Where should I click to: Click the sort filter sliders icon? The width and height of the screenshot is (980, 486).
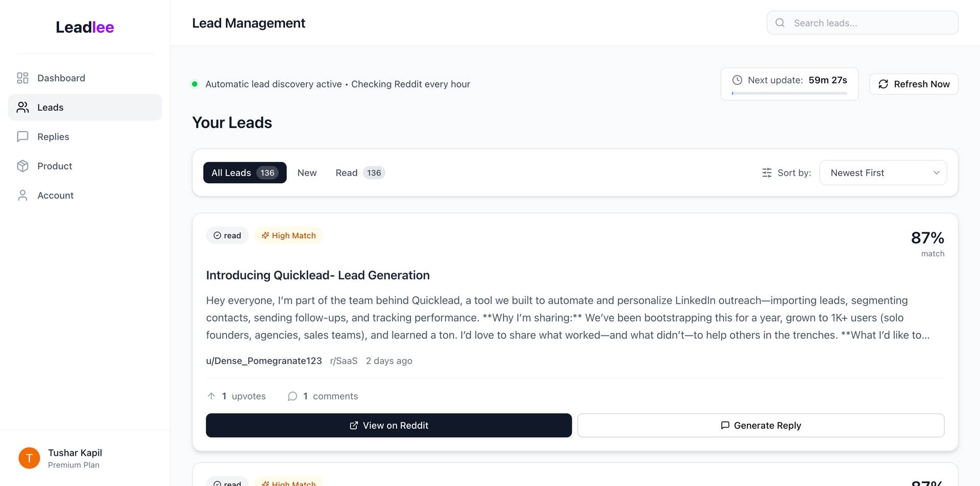click(767, 173)
